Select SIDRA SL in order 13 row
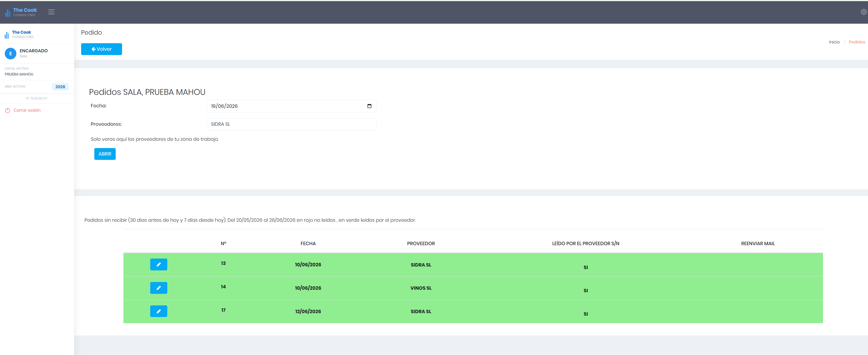This screenshot has width=868, height=355. [421, 265]
